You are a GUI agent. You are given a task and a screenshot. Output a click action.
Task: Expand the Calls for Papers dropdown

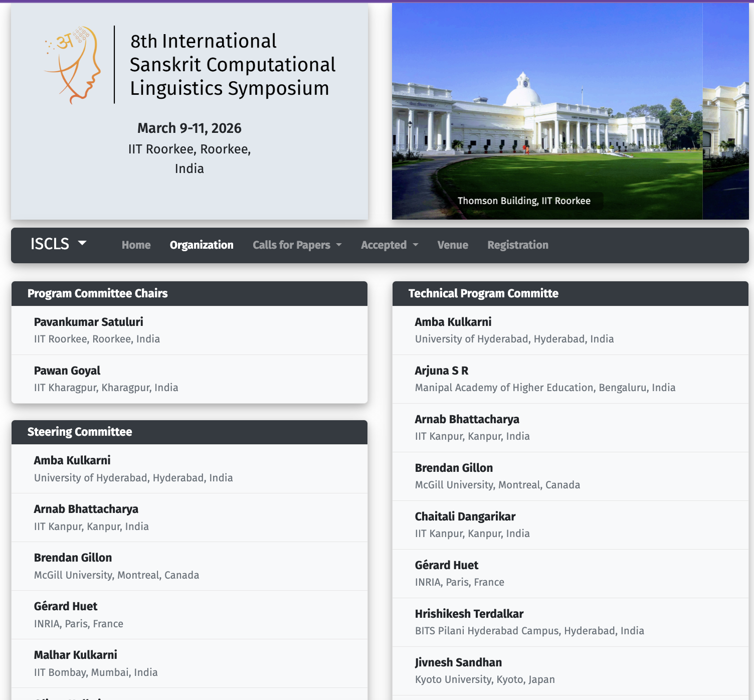(x=297, y=245)
